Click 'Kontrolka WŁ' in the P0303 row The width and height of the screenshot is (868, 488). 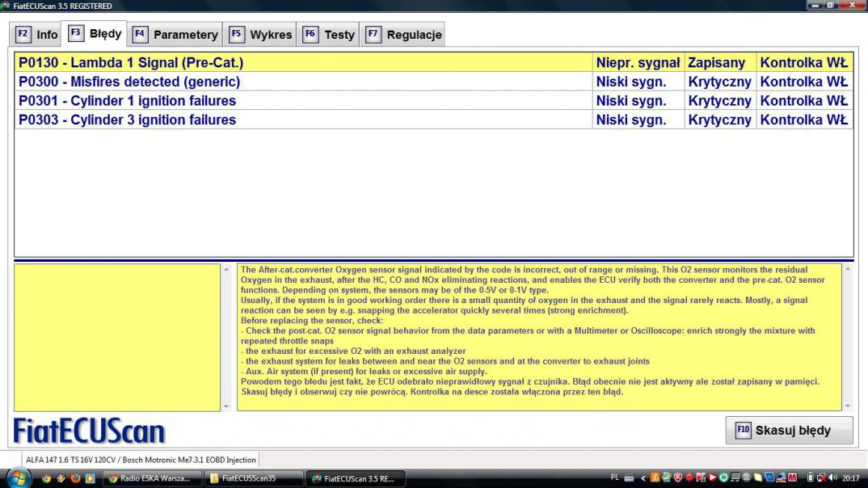[804, 120]
